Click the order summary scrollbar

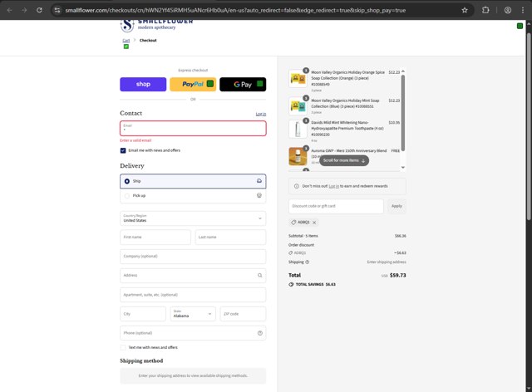[x=402, y=113]
